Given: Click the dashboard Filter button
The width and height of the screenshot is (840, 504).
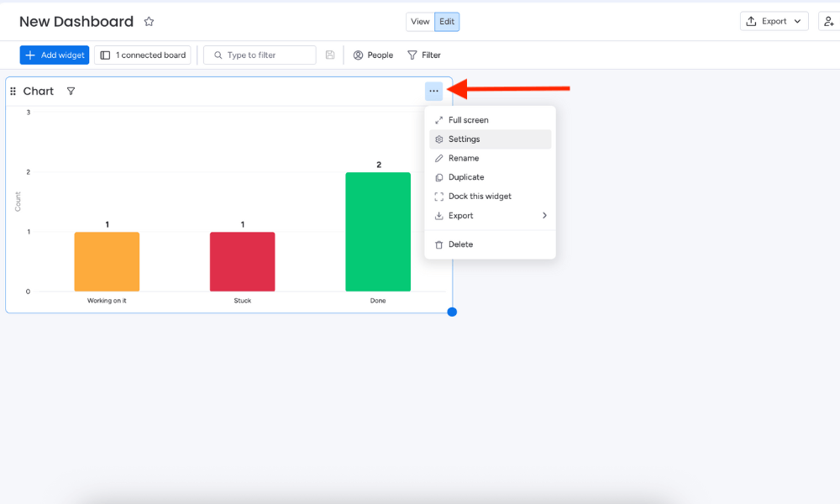Looking at the screenshot, I should (423, 55).
